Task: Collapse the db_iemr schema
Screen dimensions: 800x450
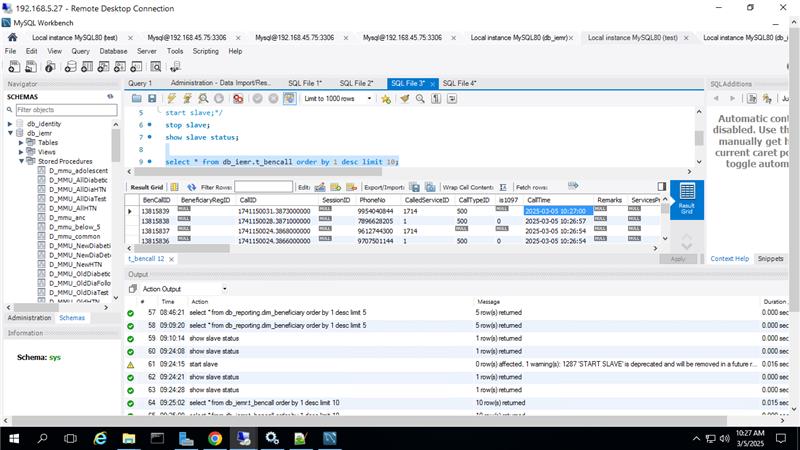Action: pyautogui.click(x=10, y=133)
